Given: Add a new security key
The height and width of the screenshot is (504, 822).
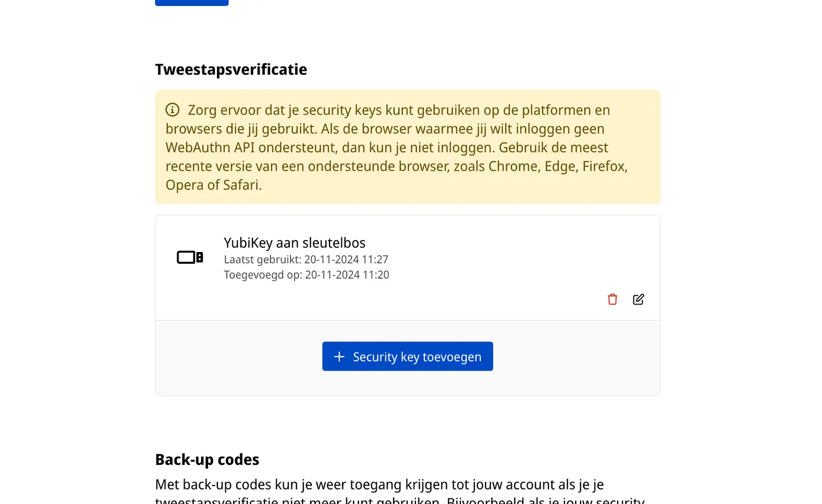Looking at the screenshot, I should (407, 356).
